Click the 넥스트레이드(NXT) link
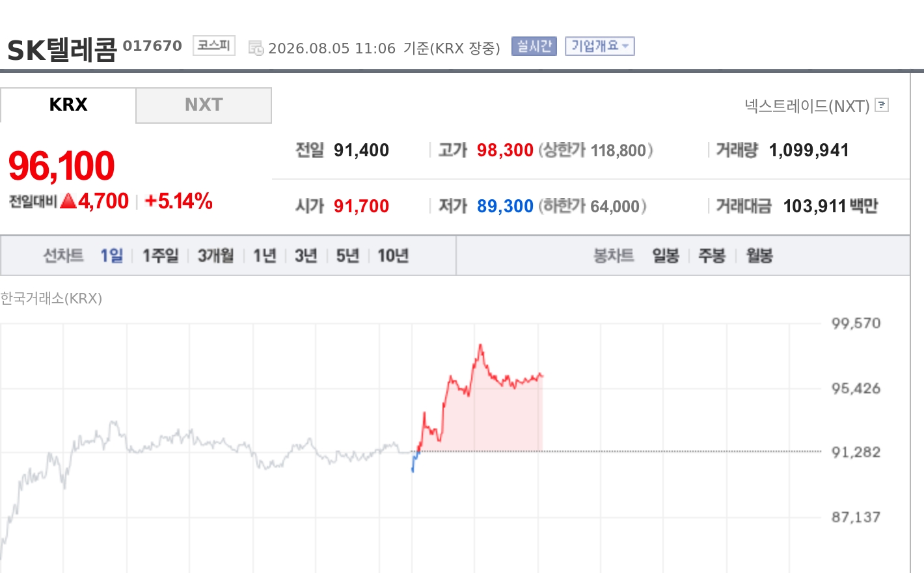The height and width of the screenshot is (573, 924). pyautogui.click(x=807, y=105)
